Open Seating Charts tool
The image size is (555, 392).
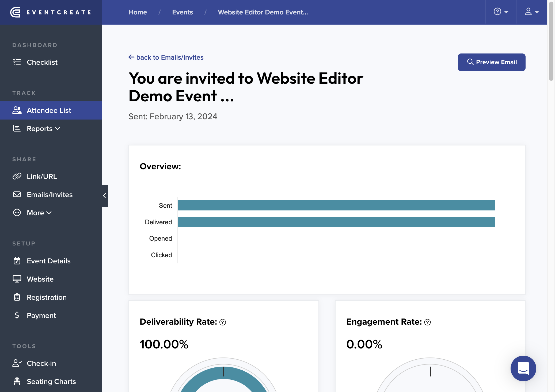(51, 382)
